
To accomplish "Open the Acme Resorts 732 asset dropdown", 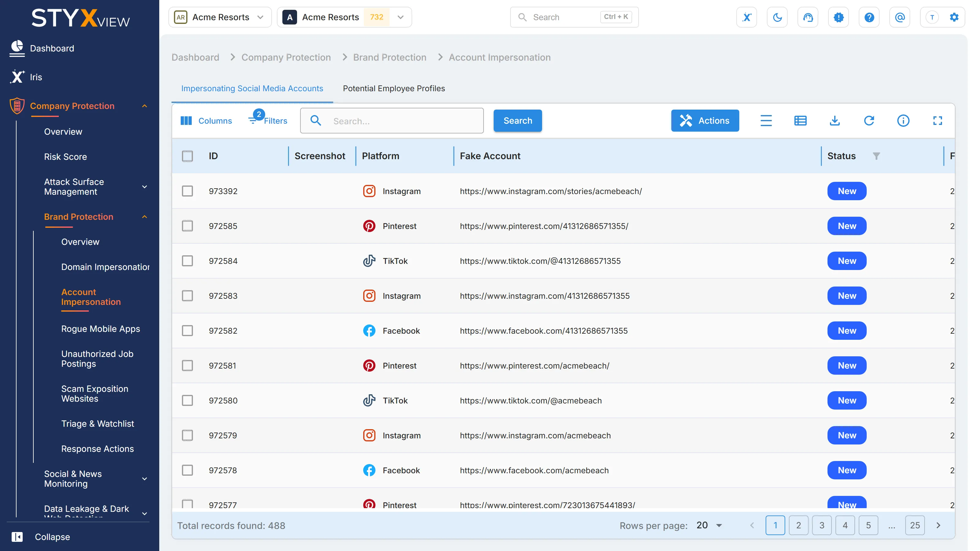I will pos(344,17).
